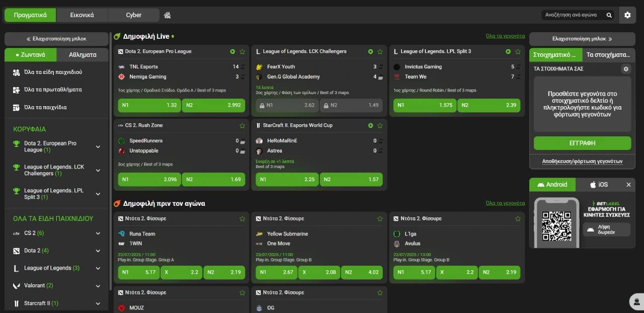Open the chat support bubble icon
This screenshot has height=313, width=644.
tap(637, 301)
